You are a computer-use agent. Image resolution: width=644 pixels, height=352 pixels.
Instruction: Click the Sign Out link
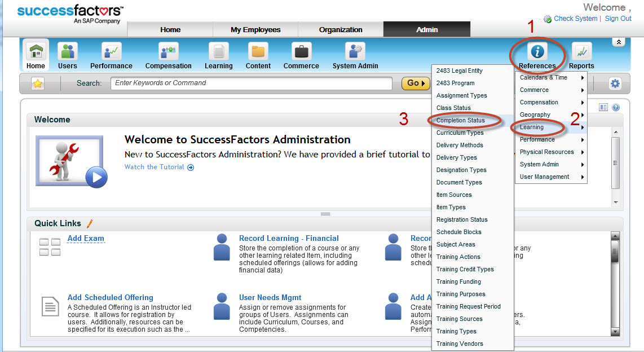tap(617, 19)
